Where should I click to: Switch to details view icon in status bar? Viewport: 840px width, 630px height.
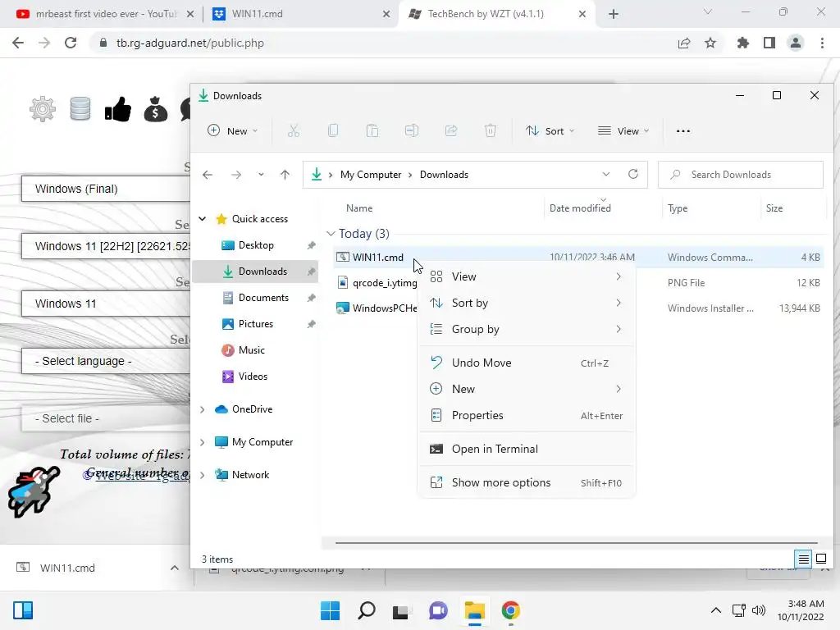[x=804, y=559]
